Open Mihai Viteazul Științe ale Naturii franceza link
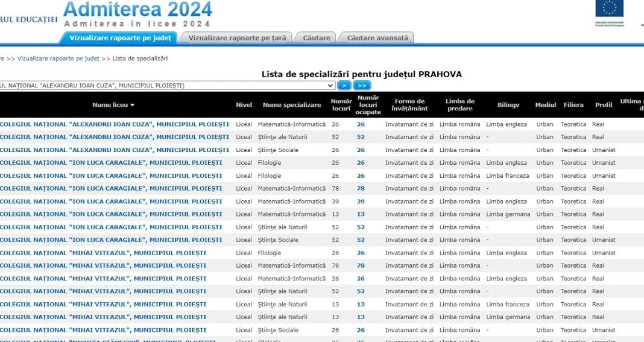 103,304
